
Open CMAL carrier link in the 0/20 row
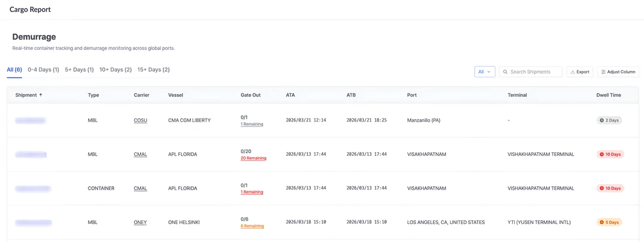tap(141, 154)
